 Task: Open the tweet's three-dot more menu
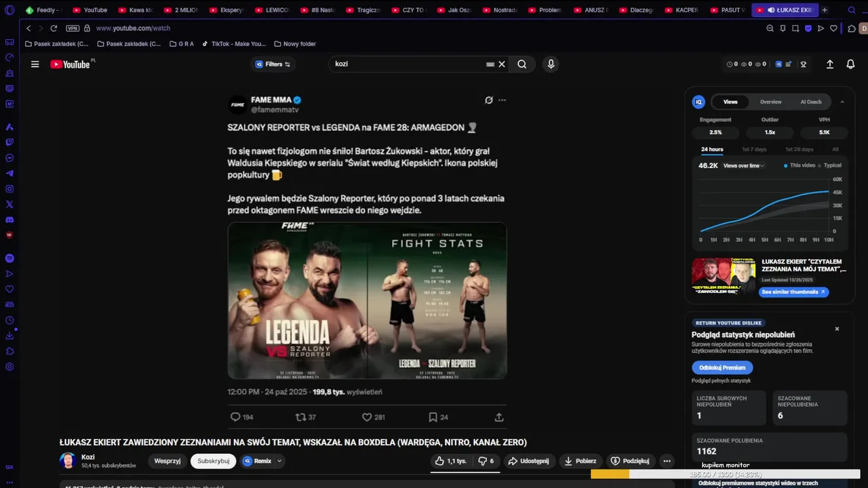coord(502,100)
